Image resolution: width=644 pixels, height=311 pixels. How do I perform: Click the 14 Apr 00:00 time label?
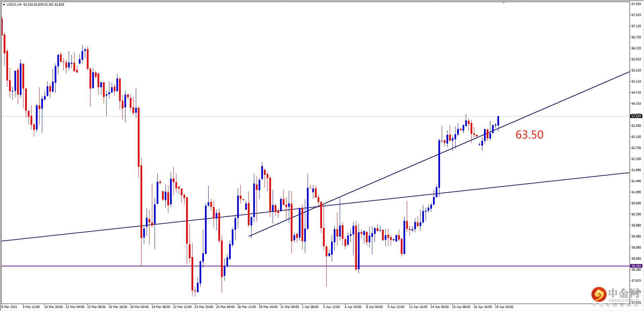point(439,307)
